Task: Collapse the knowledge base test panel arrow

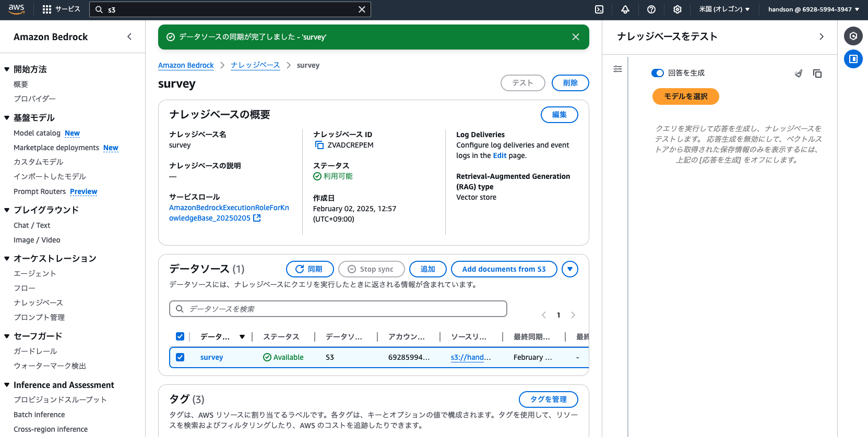Action: pos(822,37)
